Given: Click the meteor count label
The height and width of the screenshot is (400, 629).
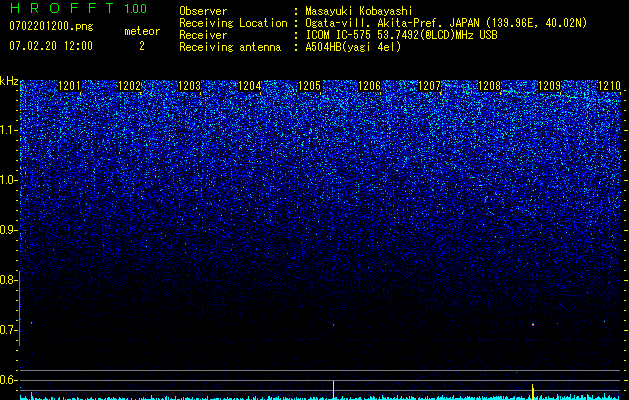Looking at the screenshot, I should (x=142, y=31).
